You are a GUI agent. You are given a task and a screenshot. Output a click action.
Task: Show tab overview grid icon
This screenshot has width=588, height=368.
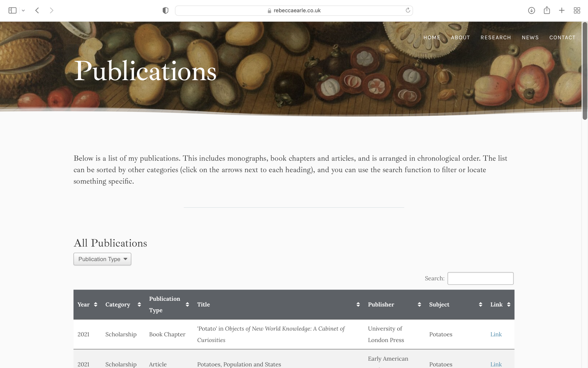tap(577, 11)
